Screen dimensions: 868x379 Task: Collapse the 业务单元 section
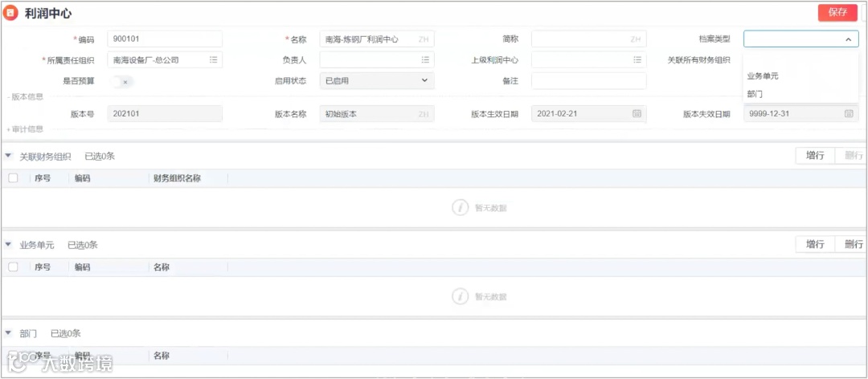click(8, 245)
